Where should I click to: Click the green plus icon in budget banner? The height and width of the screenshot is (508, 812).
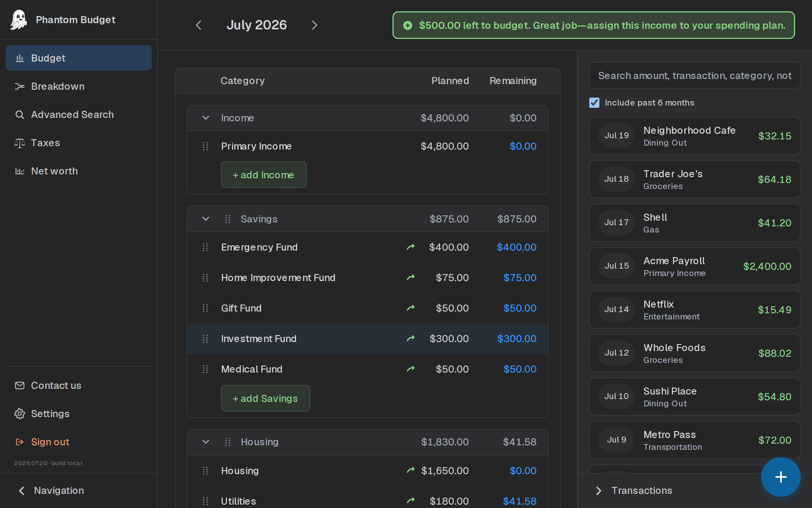tap(407, 25)
